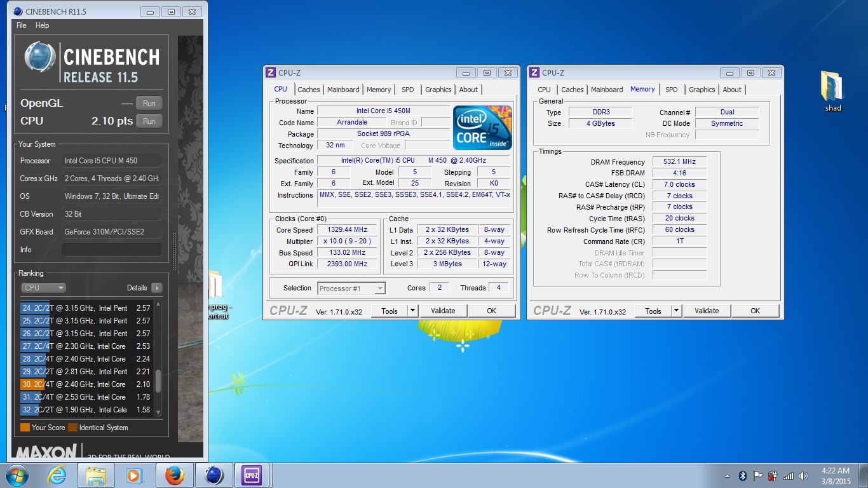Show hidden system tray icons
868x488 pixels.
[x=727, y=476]
